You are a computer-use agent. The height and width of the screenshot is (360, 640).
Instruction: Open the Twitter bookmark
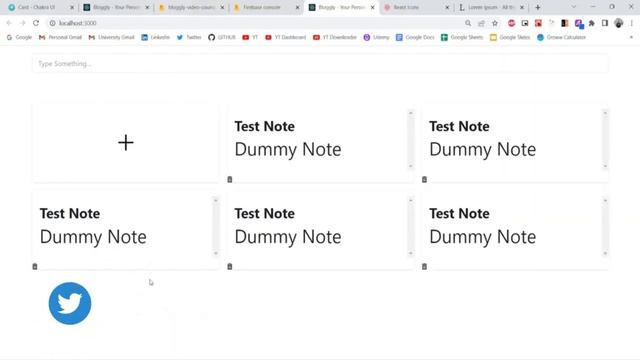(x=189, y=37)
